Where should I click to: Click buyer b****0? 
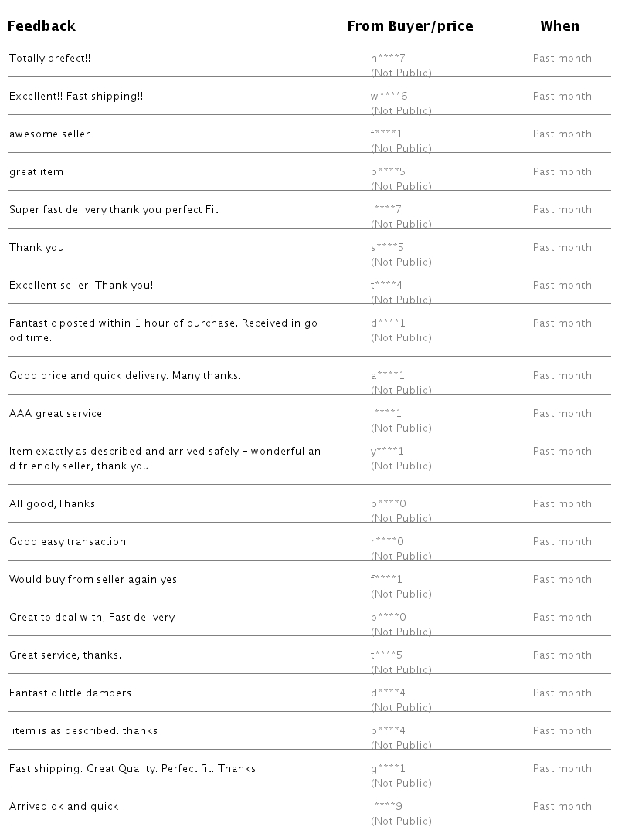389,618
